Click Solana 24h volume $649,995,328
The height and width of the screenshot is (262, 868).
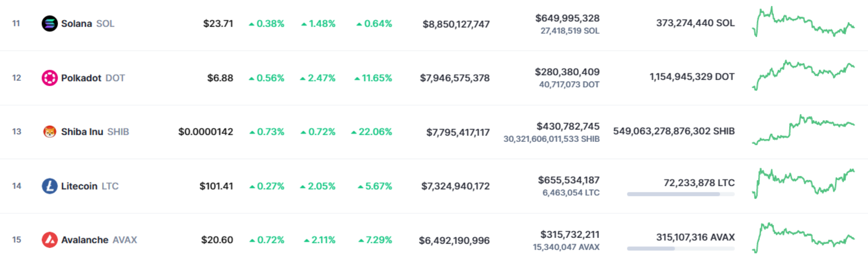568,18
